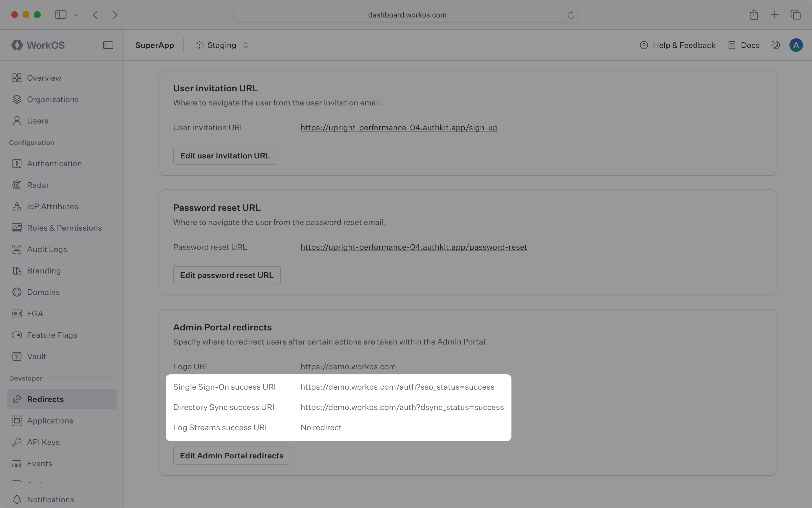Open Notifications bell item
The image size is (812, 508).
(50, 500)
